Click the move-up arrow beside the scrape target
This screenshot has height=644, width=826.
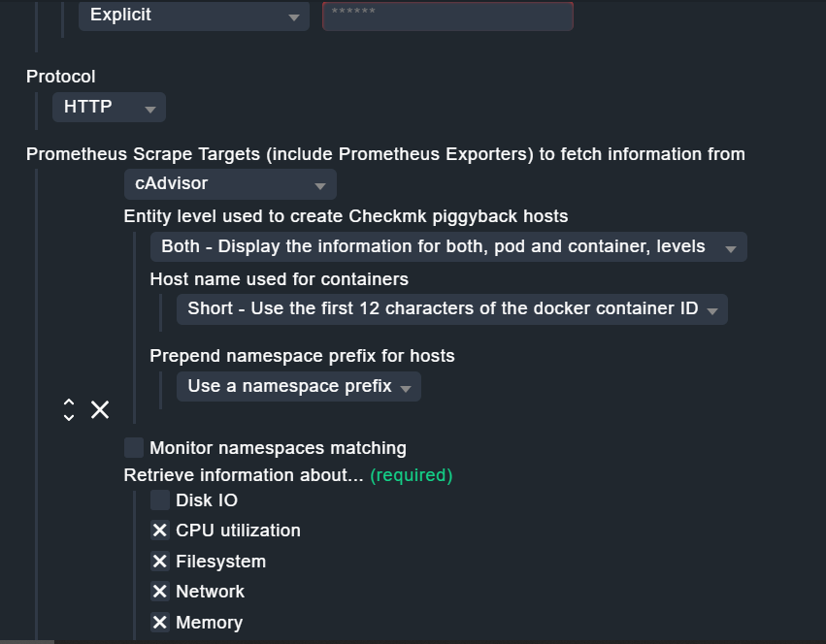click(x=68, y=403)
